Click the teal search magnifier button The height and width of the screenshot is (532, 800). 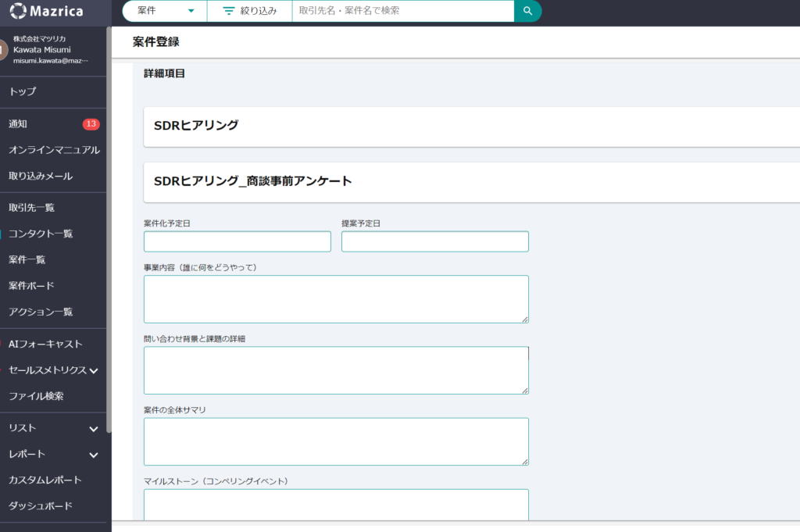(527, 11)
